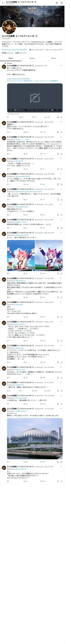
Task: Like the pinned post with 34 likes
Action: tap(34, 117)
